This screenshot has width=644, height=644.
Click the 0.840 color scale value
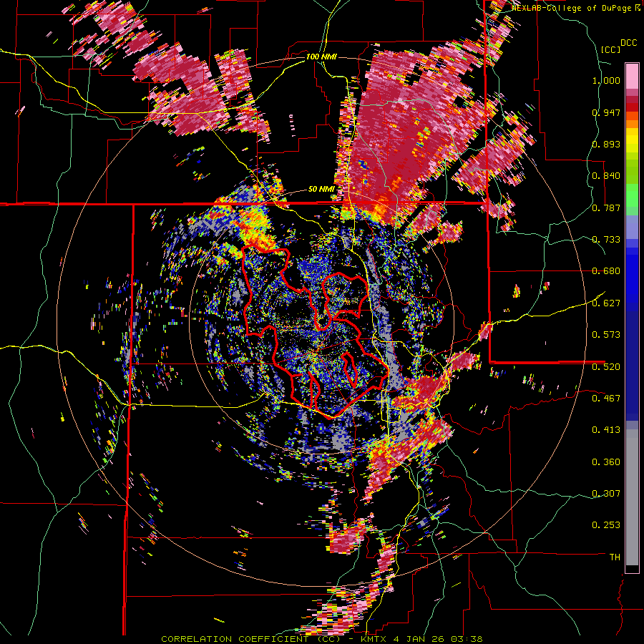pos(606,176)
